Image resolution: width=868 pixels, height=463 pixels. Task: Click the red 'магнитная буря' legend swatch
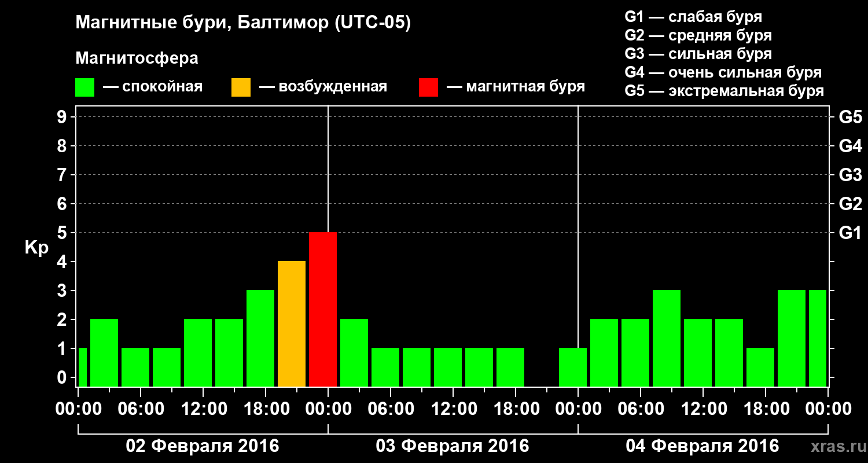428,87
